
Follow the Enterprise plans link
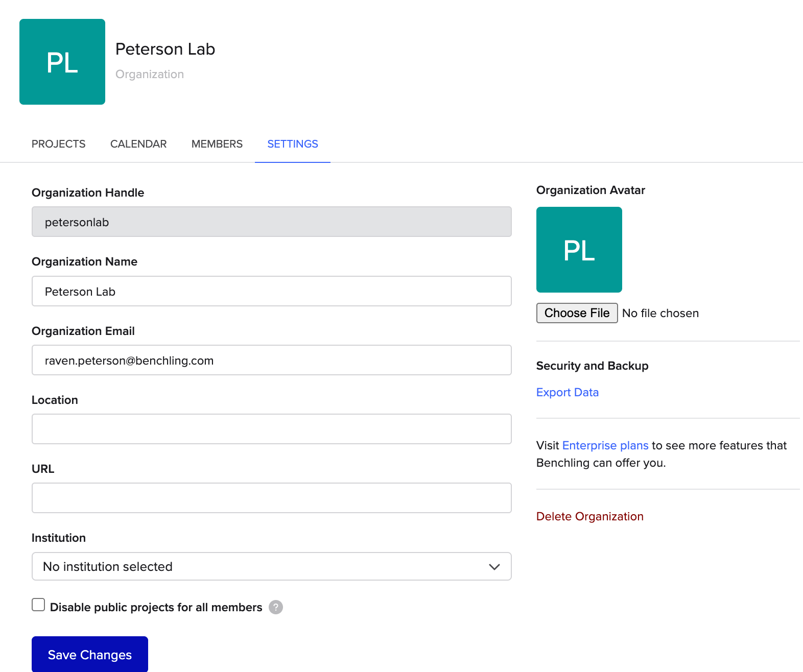tap(605, 445)
